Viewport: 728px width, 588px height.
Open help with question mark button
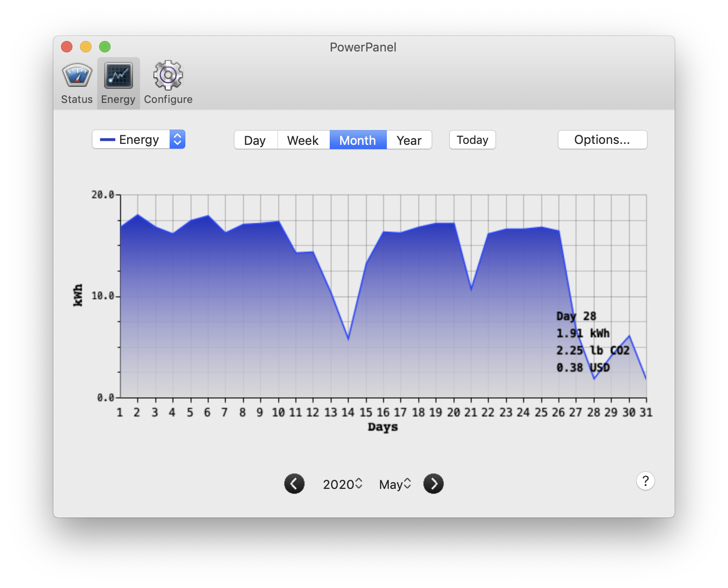point(646,481)
